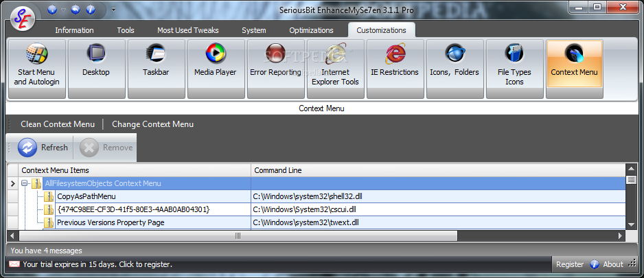Open IE Restrictions section
Image resolution: width=644 pixels, height=278 pixels.
click(x=395, y=69)
